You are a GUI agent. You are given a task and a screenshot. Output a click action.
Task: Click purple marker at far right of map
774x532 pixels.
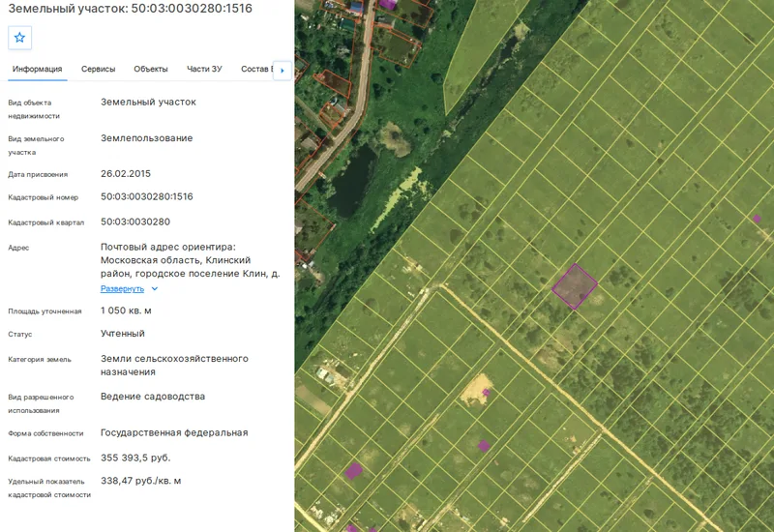(757, 219)
